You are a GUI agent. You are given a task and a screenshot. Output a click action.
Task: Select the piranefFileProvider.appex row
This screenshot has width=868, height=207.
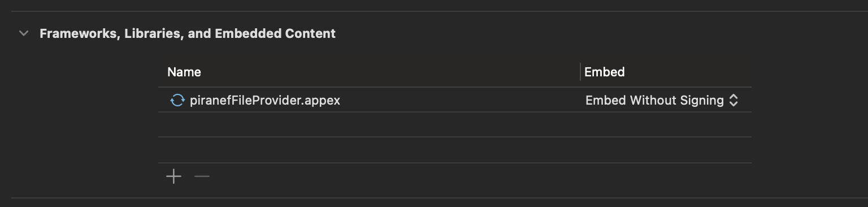coord(455,100)
